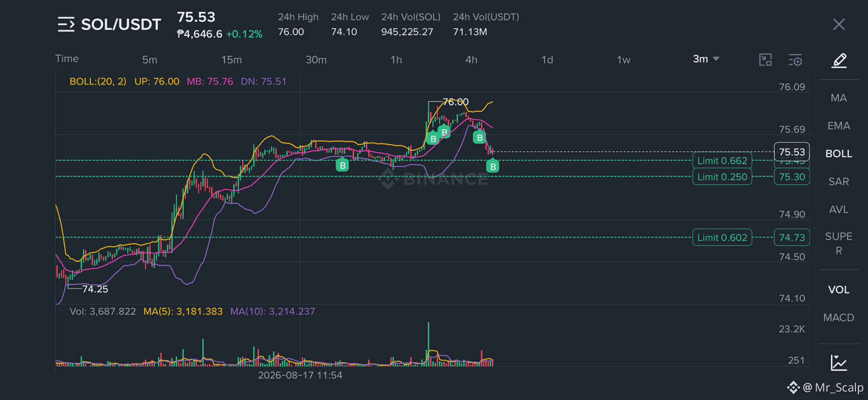868x400 pixels.
Task: Enable the SUPER indicator
Action: (x=839, y=243)
